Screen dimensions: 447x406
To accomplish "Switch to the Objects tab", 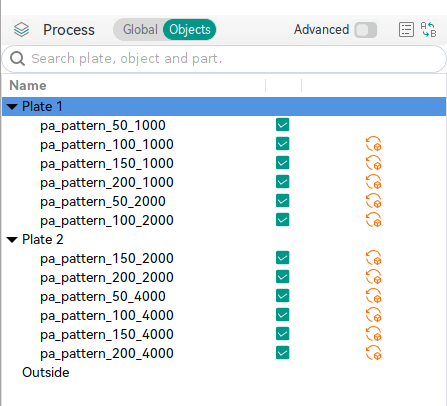I will tap(190, 30).
